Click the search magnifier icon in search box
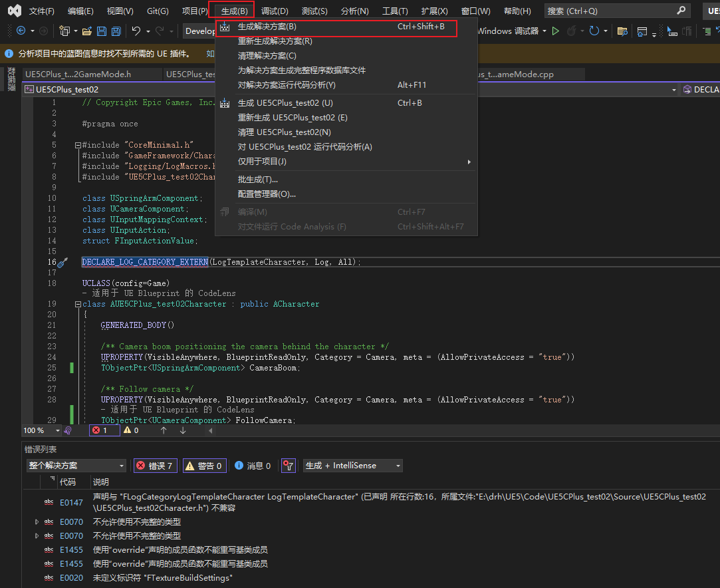Viewport: 720px width, 588px height. 681,10
